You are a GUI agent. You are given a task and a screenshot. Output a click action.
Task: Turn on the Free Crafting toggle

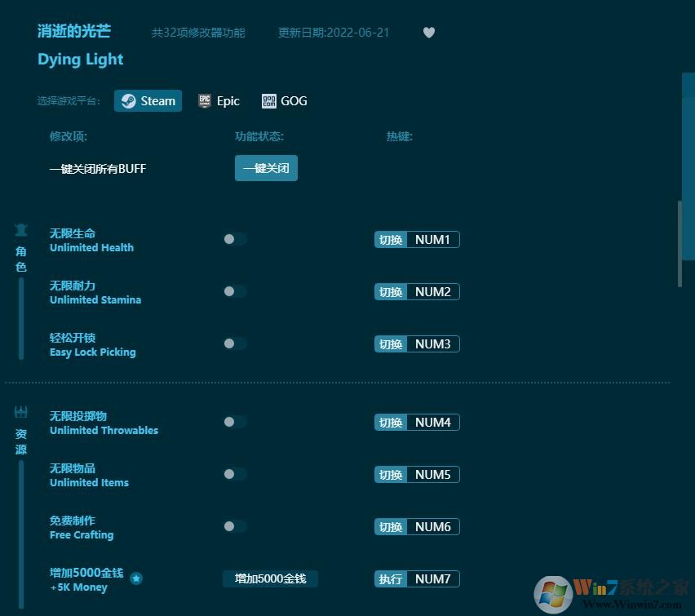click(x=235, y=526)
